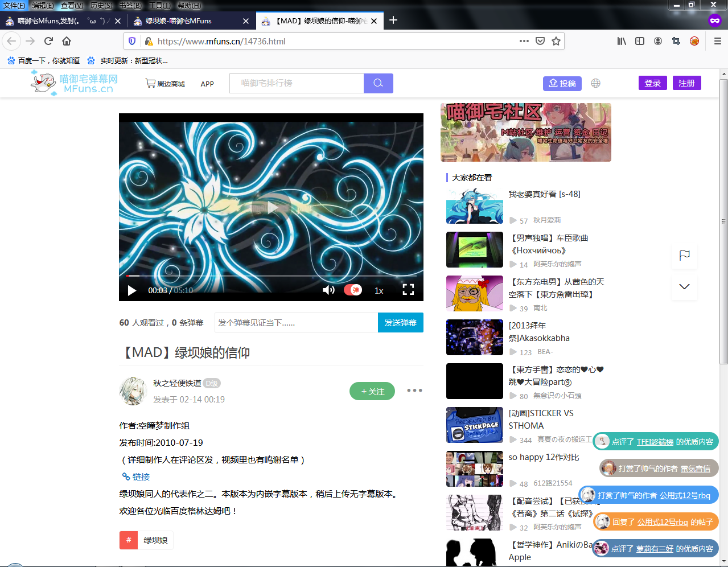Screen dimensions: 728x567
Task: Reload the page
Action: 48,41
